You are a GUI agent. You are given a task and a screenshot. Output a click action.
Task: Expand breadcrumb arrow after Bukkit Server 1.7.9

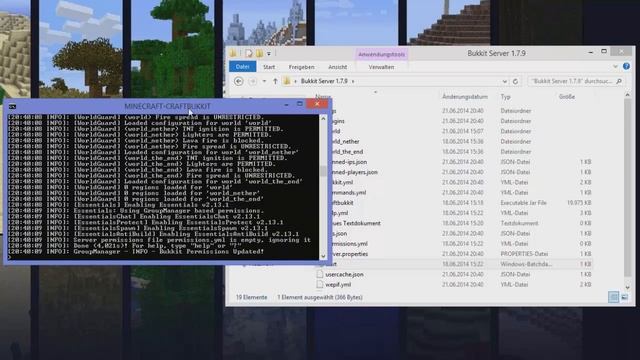pyautogui.click(x=353, y=81)
